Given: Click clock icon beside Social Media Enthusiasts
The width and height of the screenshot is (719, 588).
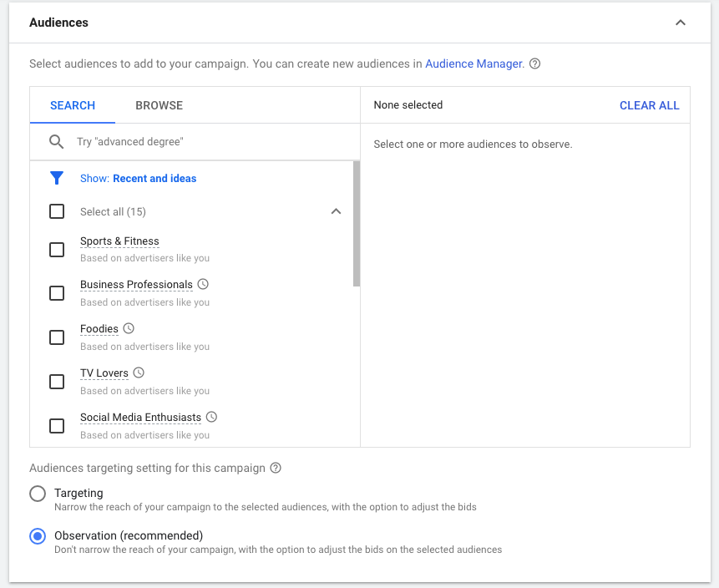Looking at the screenshot, I should 211,417.
